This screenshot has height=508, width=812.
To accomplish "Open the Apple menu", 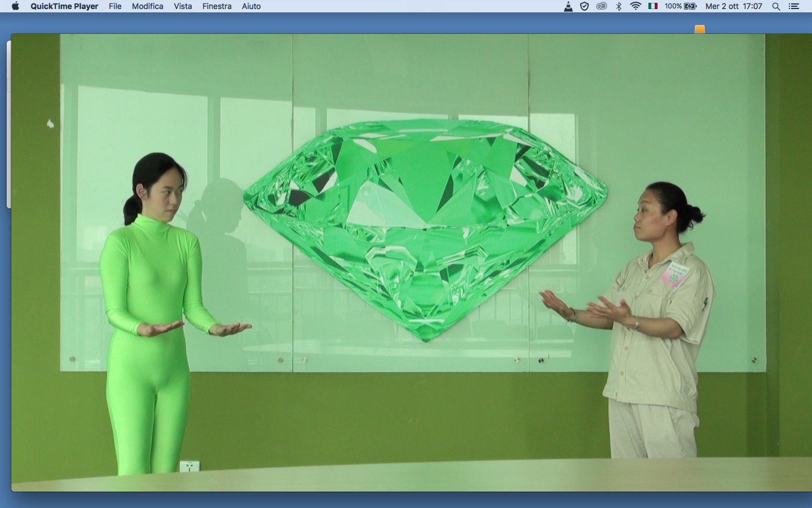I will pos(15,6).
